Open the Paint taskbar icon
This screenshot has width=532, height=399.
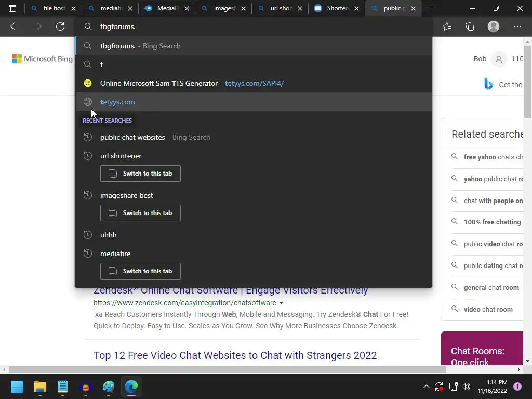click(x=109, y=387)
